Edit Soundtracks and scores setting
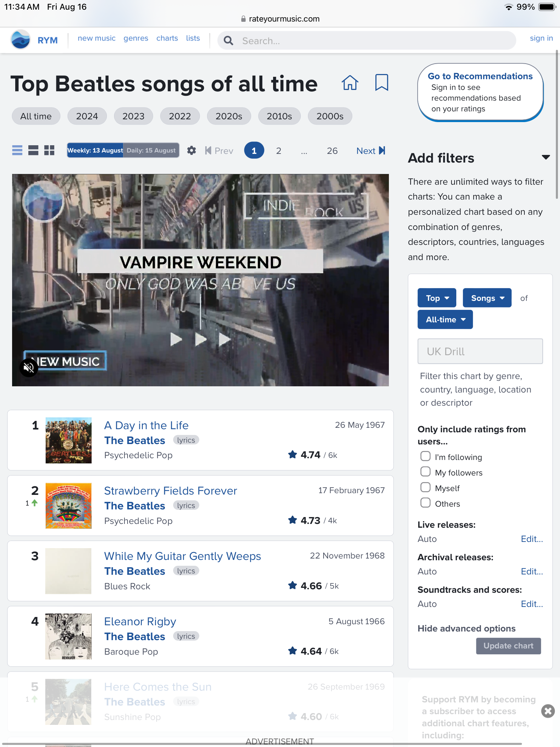This screenshot has height=747, width=560. [532, 604]
